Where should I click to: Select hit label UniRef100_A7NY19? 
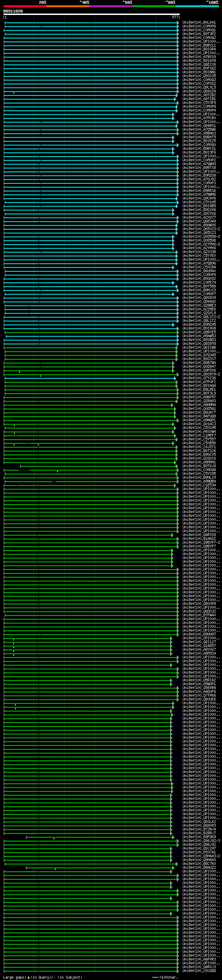point(199,57)
